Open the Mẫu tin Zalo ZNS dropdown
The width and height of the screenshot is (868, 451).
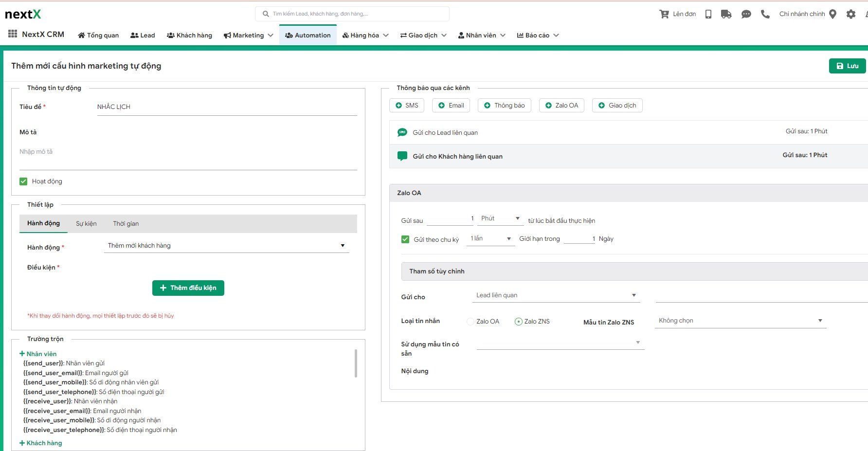(x=740, y=321)
